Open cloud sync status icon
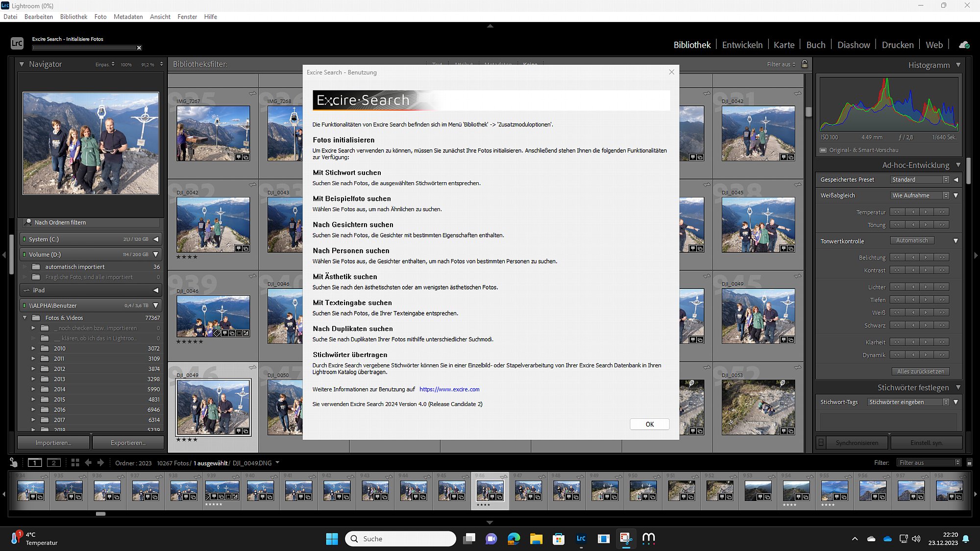The width and height of the screenshot is (980, 551). pyautogui.click(x=964, y=45)
